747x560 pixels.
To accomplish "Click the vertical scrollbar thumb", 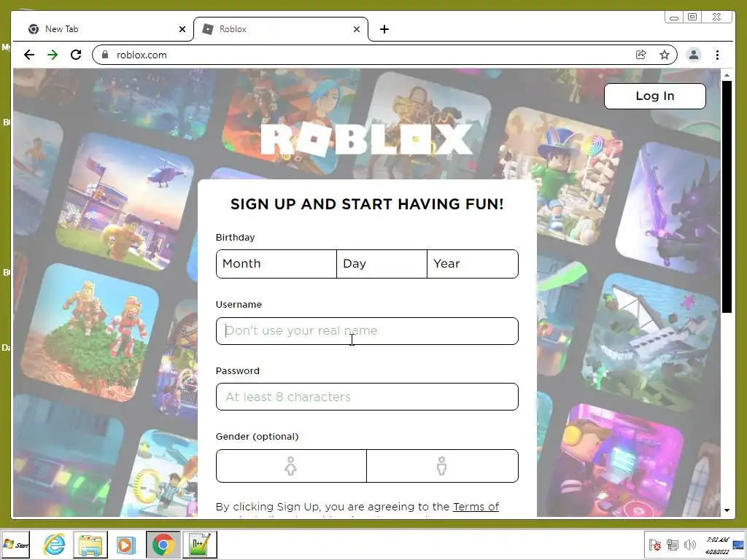I will click(x=727, y=197).
